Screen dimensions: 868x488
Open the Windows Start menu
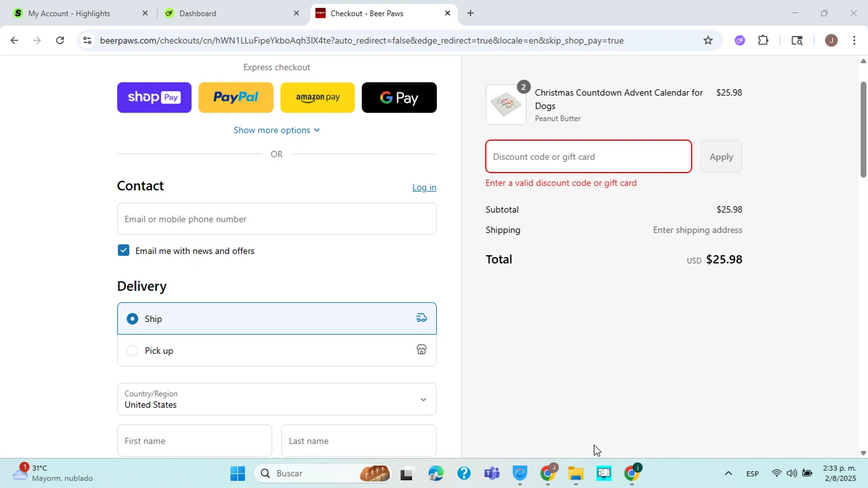coord(237,474)
